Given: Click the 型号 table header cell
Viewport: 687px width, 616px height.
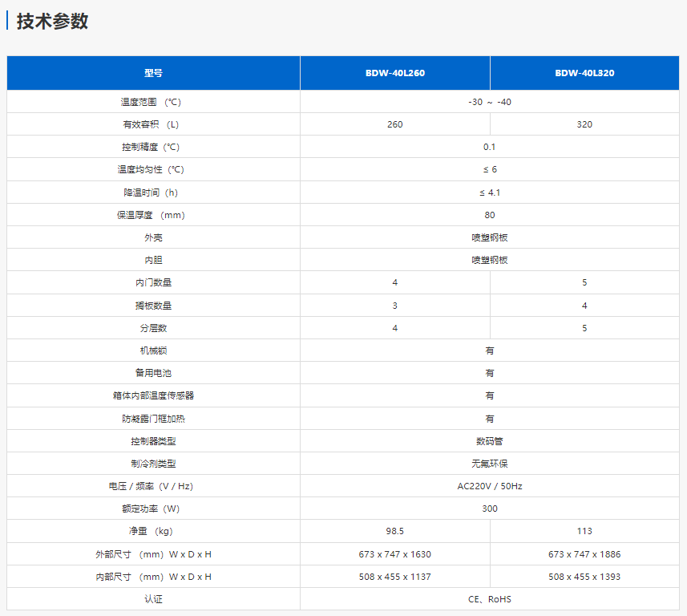Looking at the screenshot, I should [x=153, y=73].
